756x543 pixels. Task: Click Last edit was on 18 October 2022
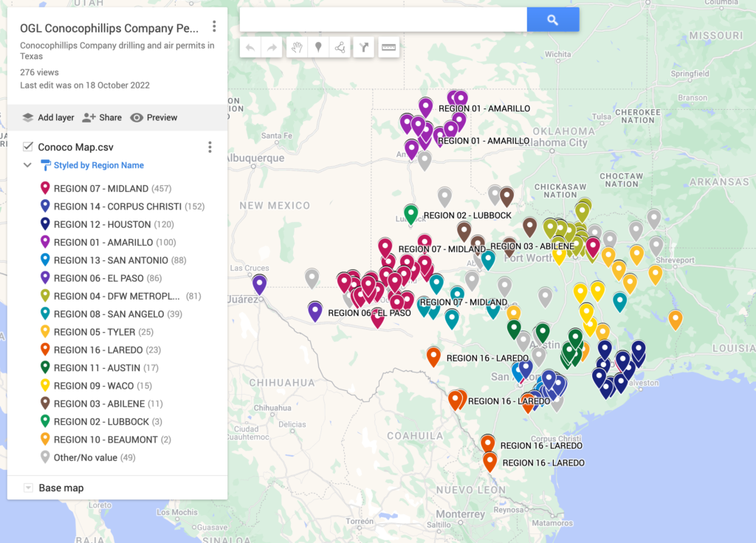tap(85, 86)
